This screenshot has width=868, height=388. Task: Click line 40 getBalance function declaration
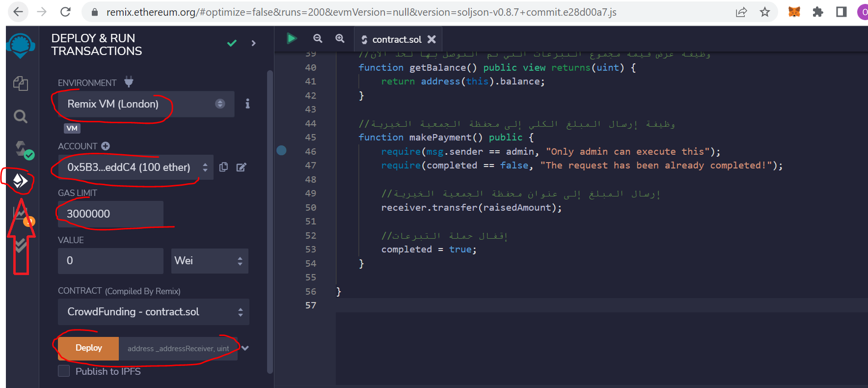pyautogui.click(x=497, y=68)
